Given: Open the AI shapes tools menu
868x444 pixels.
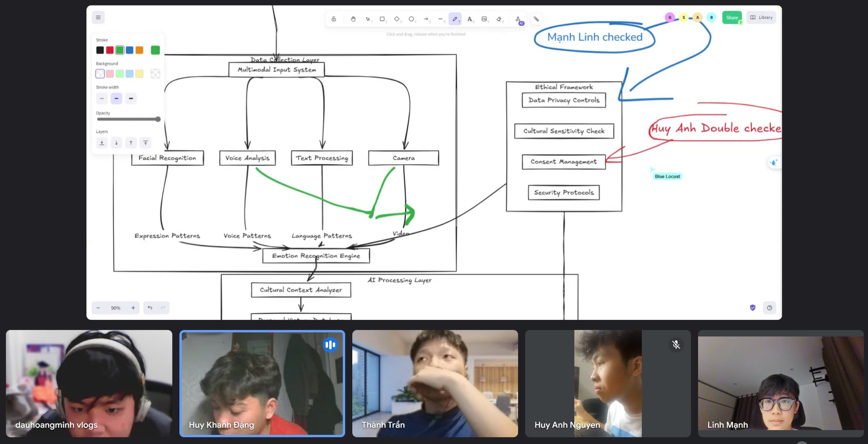Looking at the screenshot, I should [518, 19].
